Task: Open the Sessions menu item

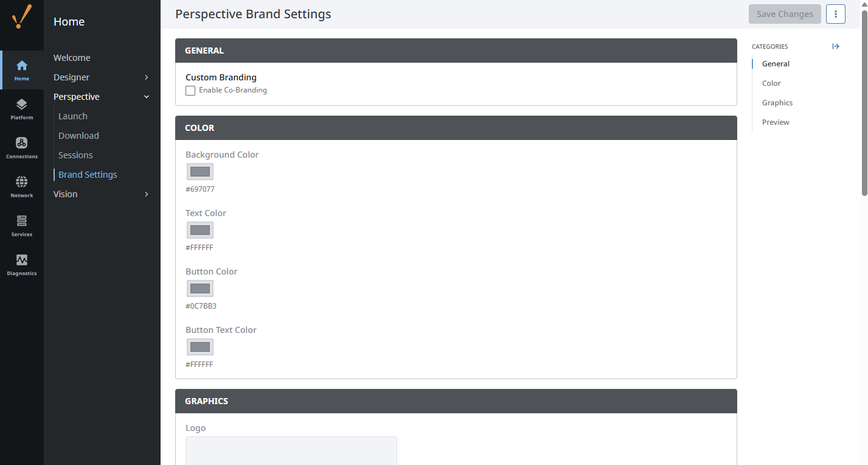Action: (75, 155)
